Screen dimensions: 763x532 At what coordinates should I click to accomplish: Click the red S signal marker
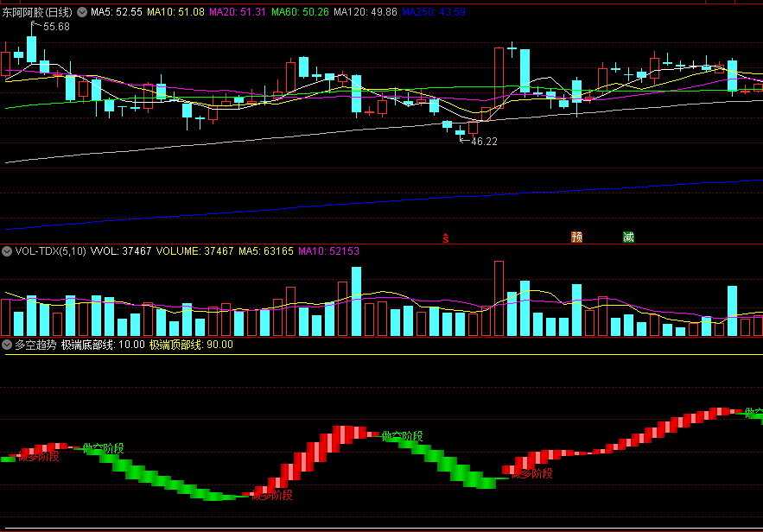[446, 237]
